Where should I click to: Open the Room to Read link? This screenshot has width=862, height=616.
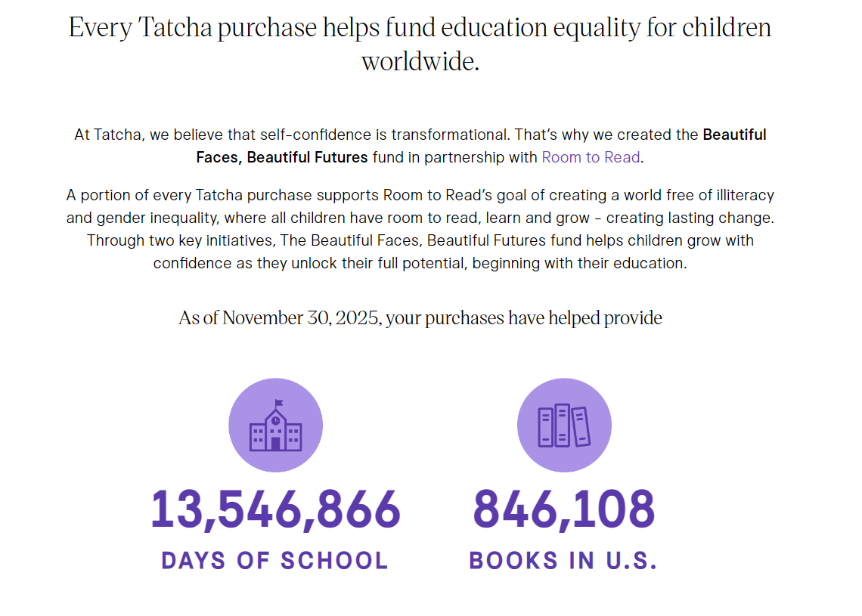tap(591, 157)
